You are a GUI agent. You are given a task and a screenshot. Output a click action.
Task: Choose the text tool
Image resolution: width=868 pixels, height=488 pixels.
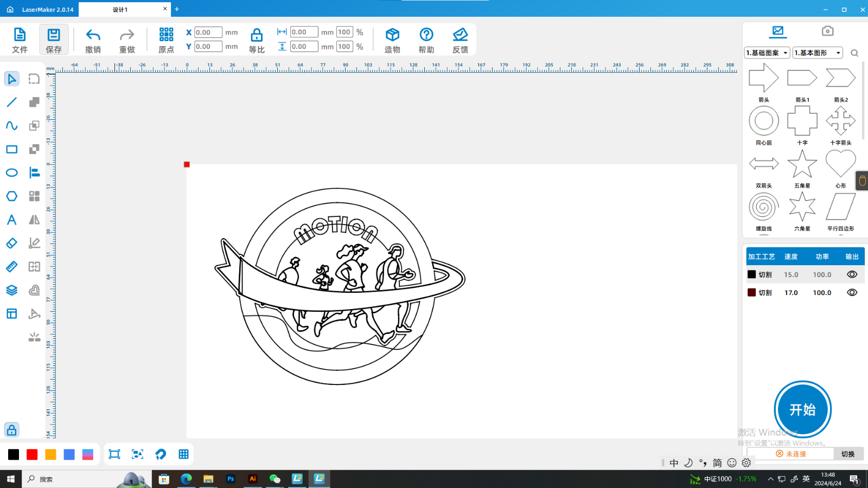pos(11,220)
